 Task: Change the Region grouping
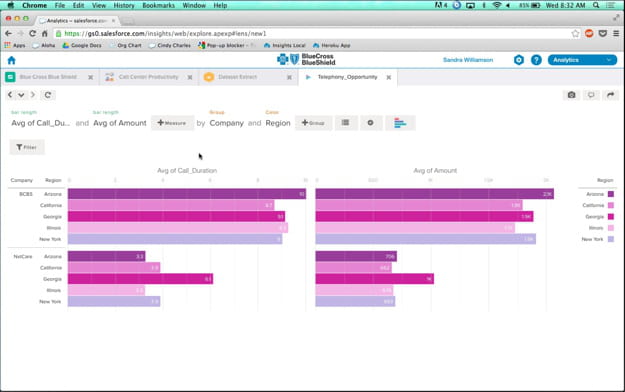[278, 123]
